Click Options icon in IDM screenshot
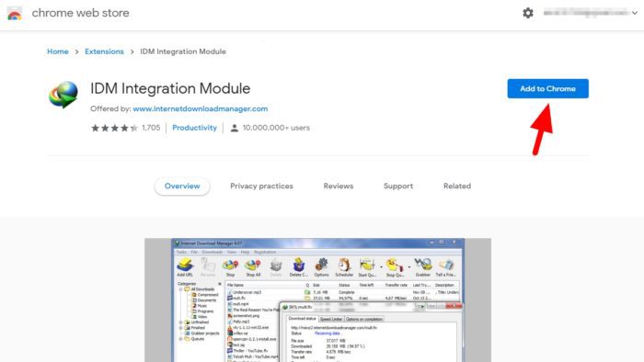Viewport: 644px width, 362px height. coord(322,266)
